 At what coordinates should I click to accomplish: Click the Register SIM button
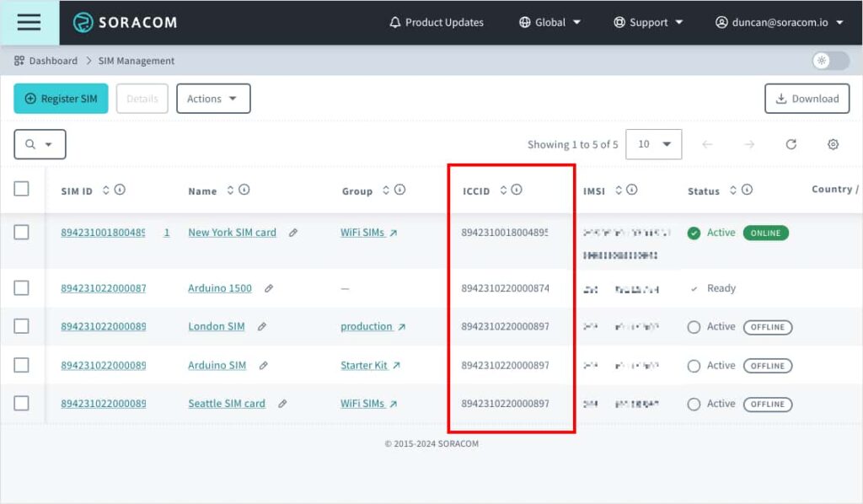pyautogui.click(x=62, y=99)
